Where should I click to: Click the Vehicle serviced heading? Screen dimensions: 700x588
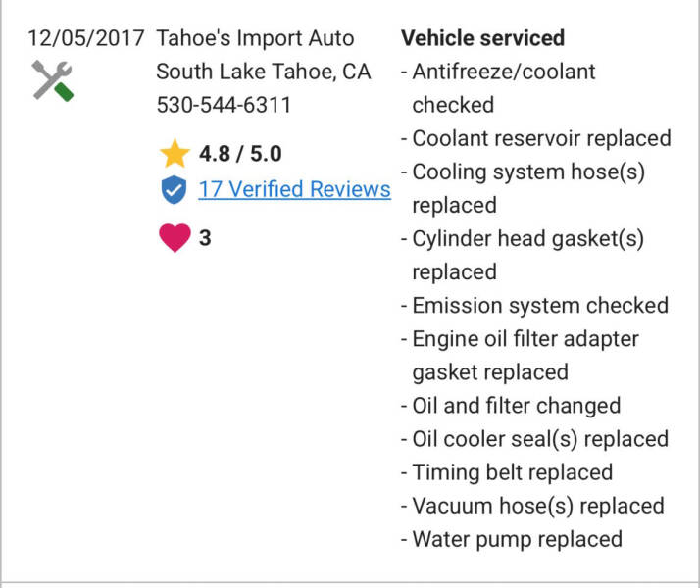point(483,38)
